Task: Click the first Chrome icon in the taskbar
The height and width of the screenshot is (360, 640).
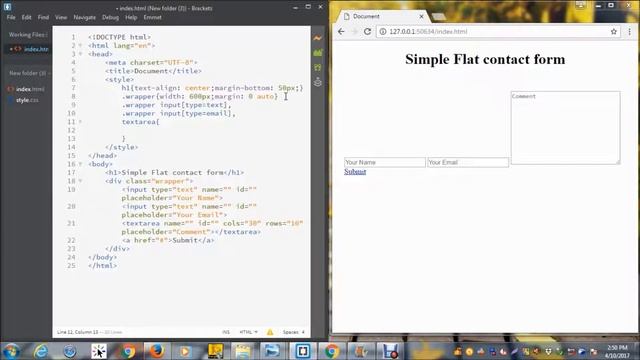Action: (127, 351)
